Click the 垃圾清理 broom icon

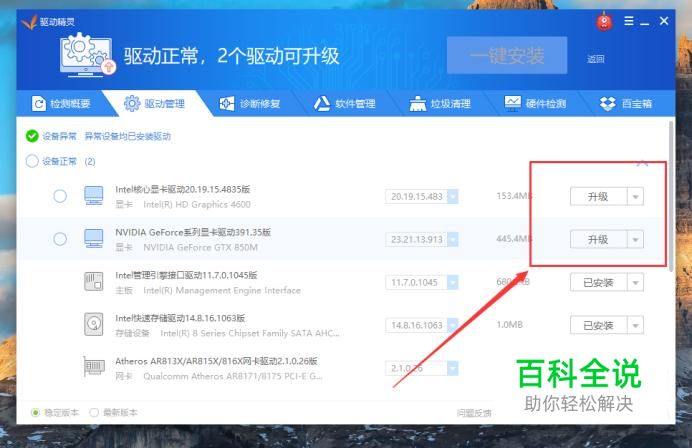point(417,104)
